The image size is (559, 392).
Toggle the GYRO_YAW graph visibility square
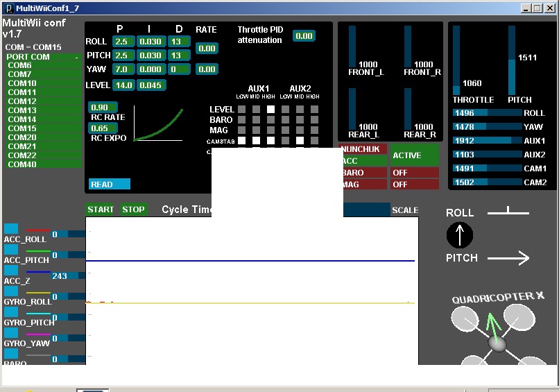coord(11,333)
